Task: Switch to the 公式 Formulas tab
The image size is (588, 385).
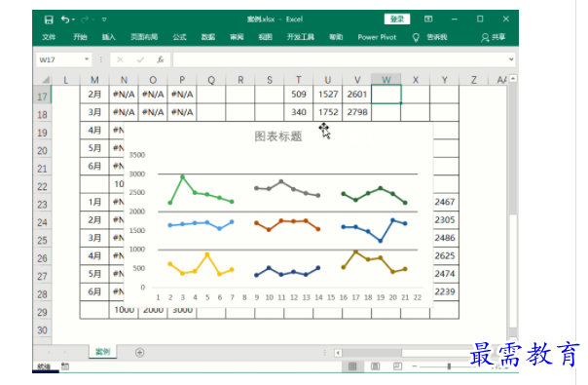Action: tap(180, 37)
